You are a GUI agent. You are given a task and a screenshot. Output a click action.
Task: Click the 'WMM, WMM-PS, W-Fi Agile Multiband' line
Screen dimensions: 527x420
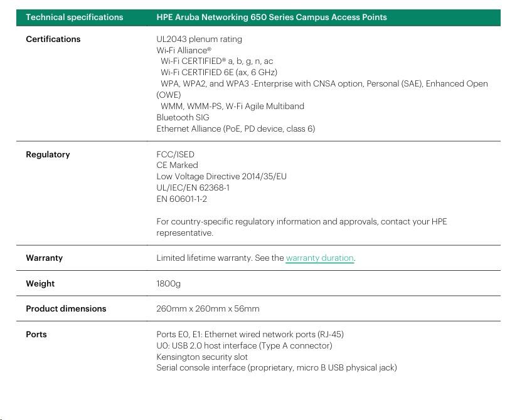pyautogui.click(x=232, y=106)
